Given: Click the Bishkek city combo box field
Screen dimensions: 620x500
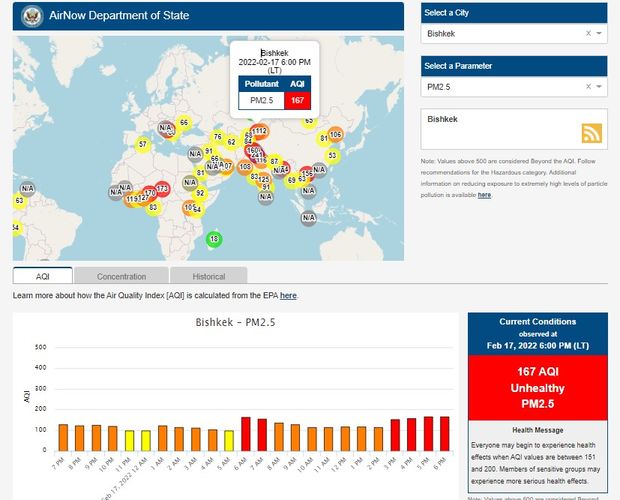Looking at the screenshot, I should pos(500,34).
